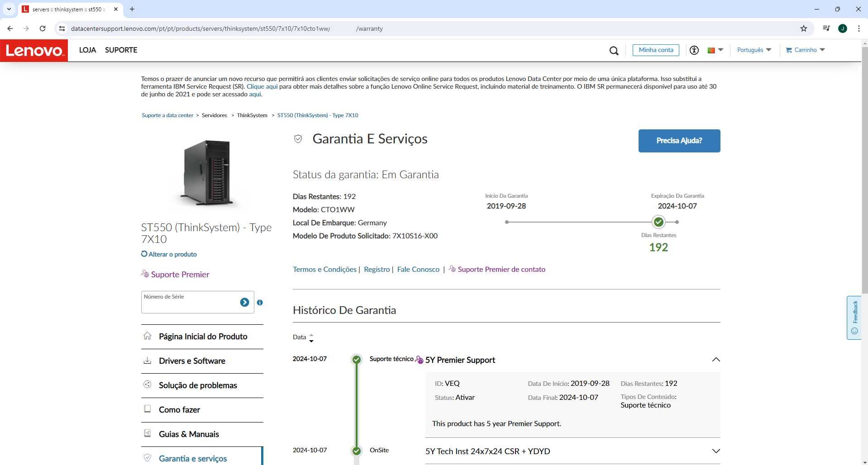Image resolution: width=868 pixels, height=465 pixels.
Task: Click the page vertical scrollbar
Action: (864, 170)
